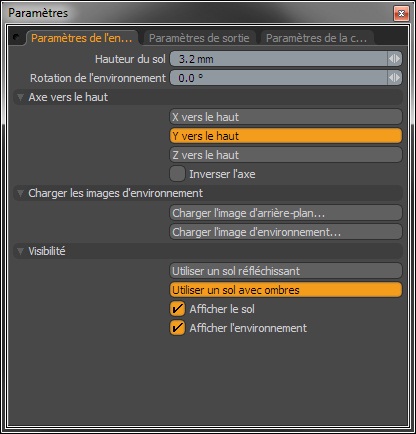The image size is (416, 434).
Task: Click Charger l'image d'arrière-plan… button
Action: point(286,213)
